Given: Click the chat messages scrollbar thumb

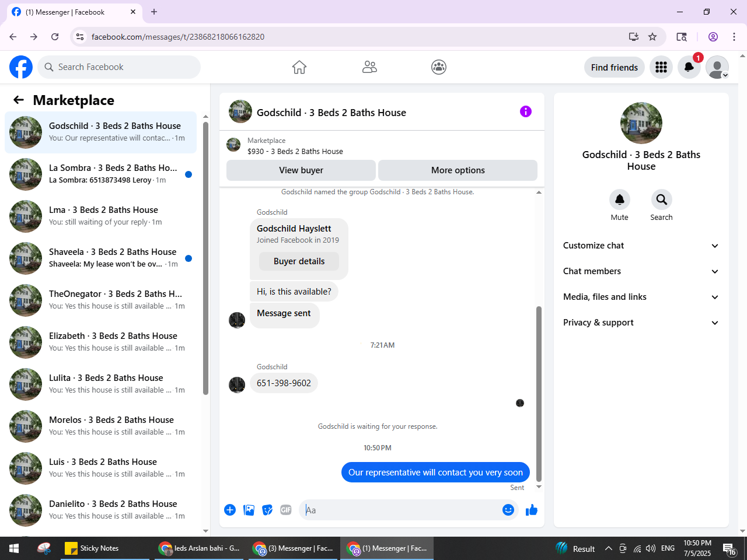Looking at the screenshot, I should tap(539, 394).
